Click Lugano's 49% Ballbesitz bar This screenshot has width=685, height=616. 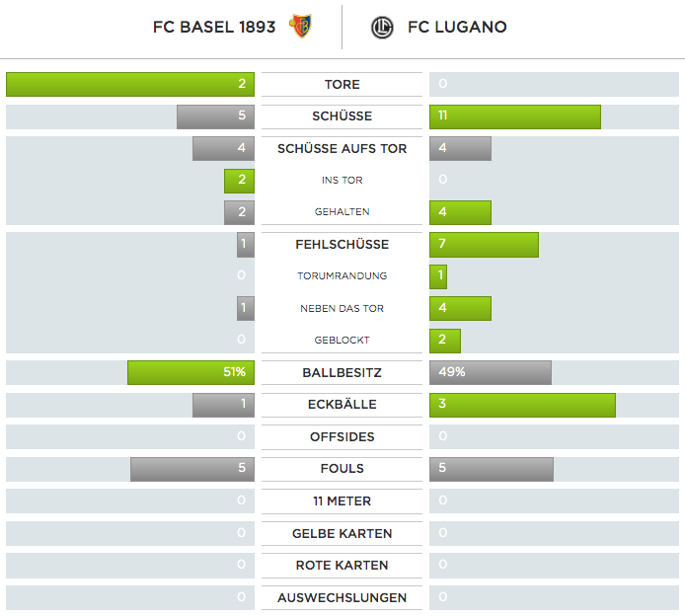pyautogui.click(x=491, y=373)
